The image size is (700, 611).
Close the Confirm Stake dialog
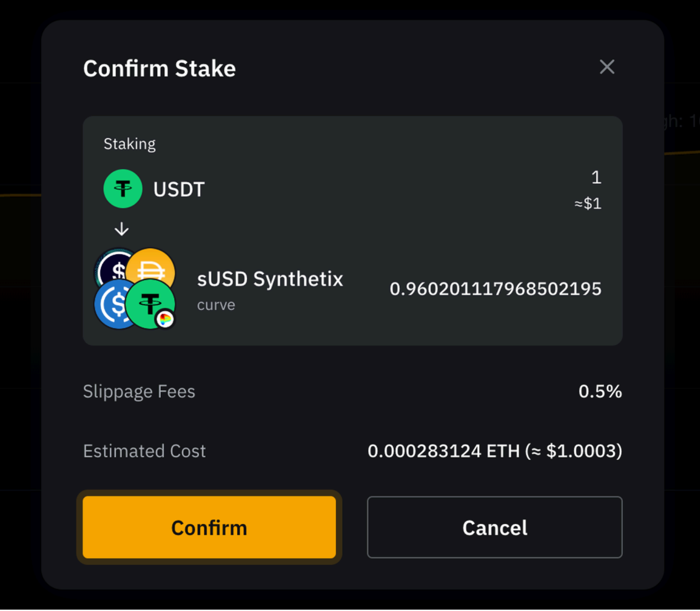607,67
